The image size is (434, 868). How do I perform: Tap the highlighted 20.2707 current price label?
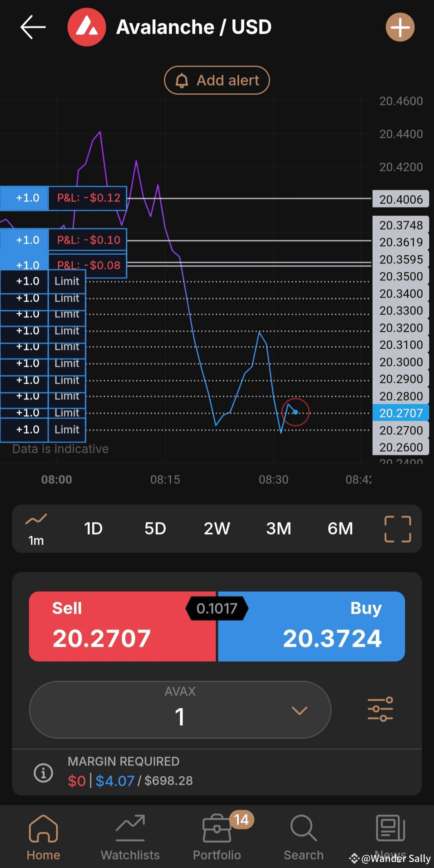(401, 413)
